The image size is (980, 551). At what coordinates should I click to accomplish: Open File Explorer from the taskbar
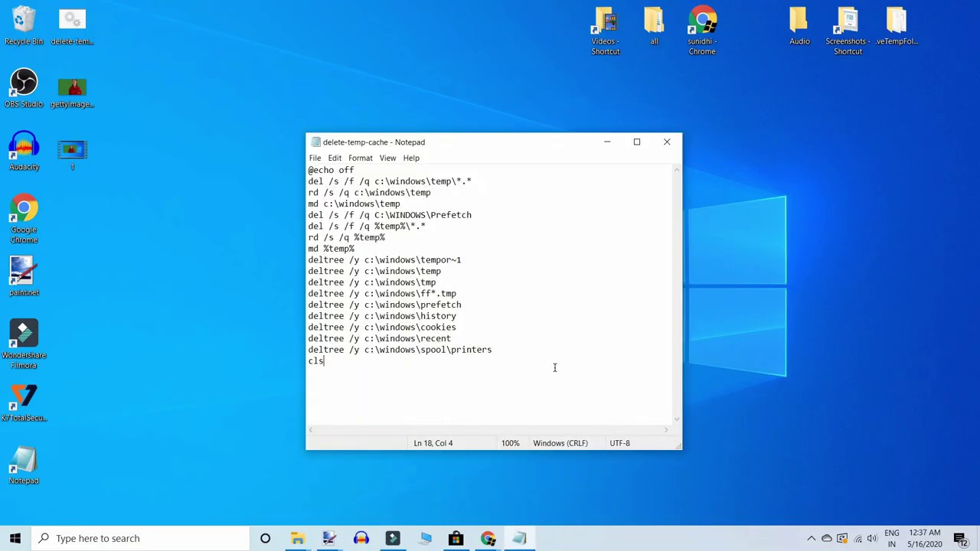tap(297, 538)
